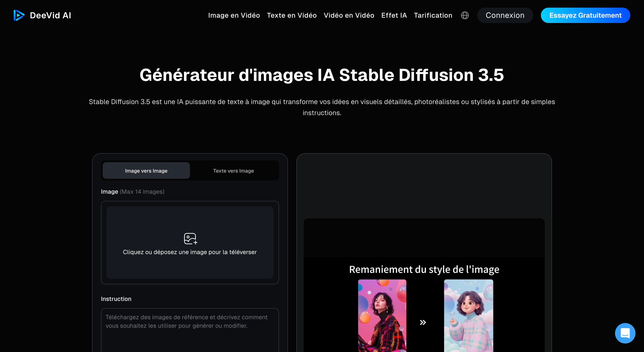The image size is (644, 352).
Task: Click the image drop zone to upload
Action: [x=190, y=242]
